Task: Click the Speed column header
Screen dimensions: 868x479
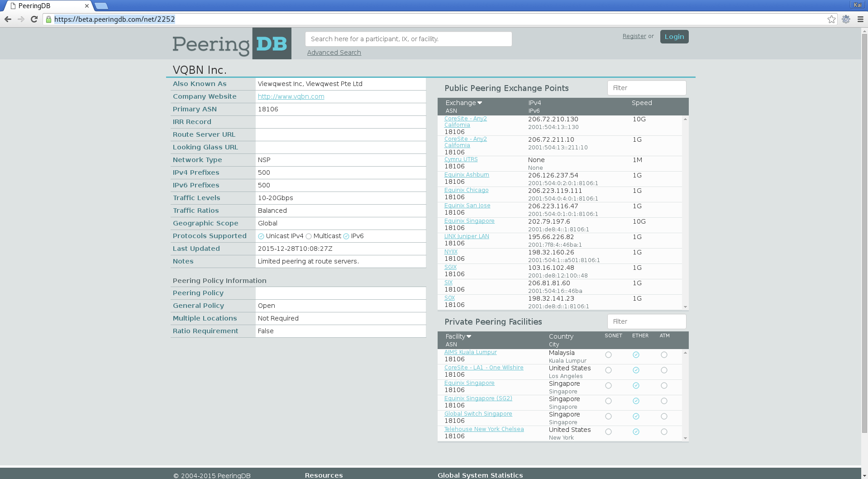Action: tap(642, 103)
